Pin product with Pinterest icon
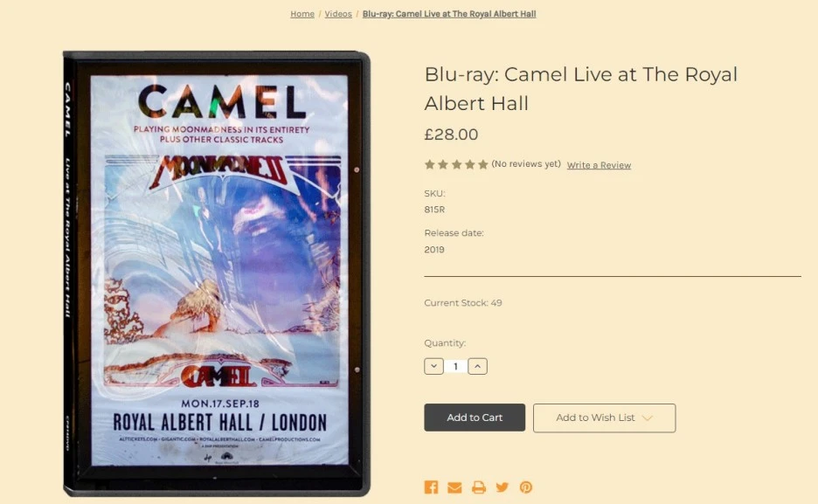 tap(526, 487)
